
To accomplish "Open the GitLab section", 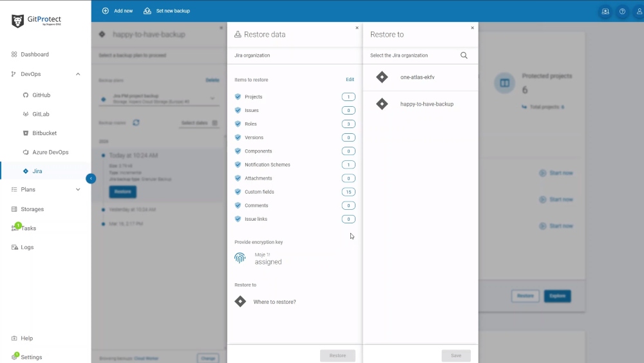I will coord(41,114).
